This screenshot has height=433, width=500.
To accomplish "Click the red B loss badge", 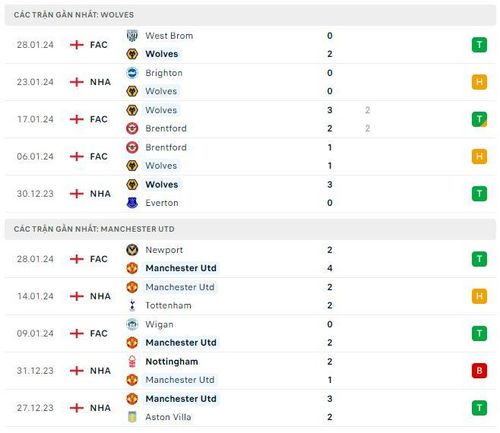I will tap(479, 371).
